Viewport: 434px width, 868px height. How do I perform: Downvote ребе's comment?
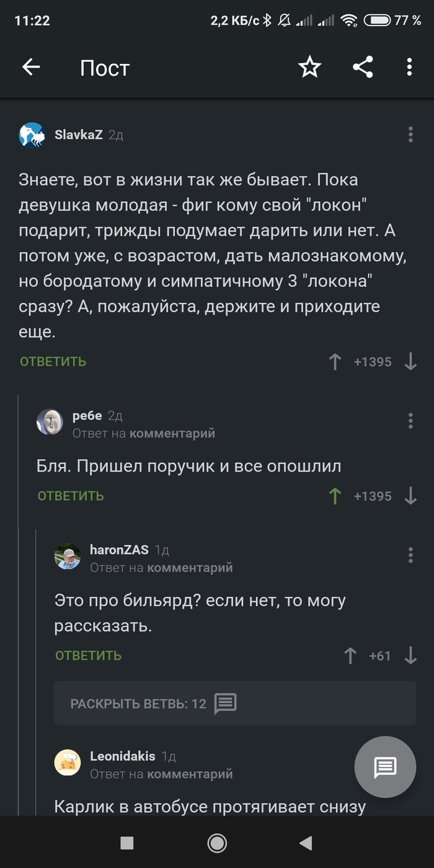pos(410,496)
